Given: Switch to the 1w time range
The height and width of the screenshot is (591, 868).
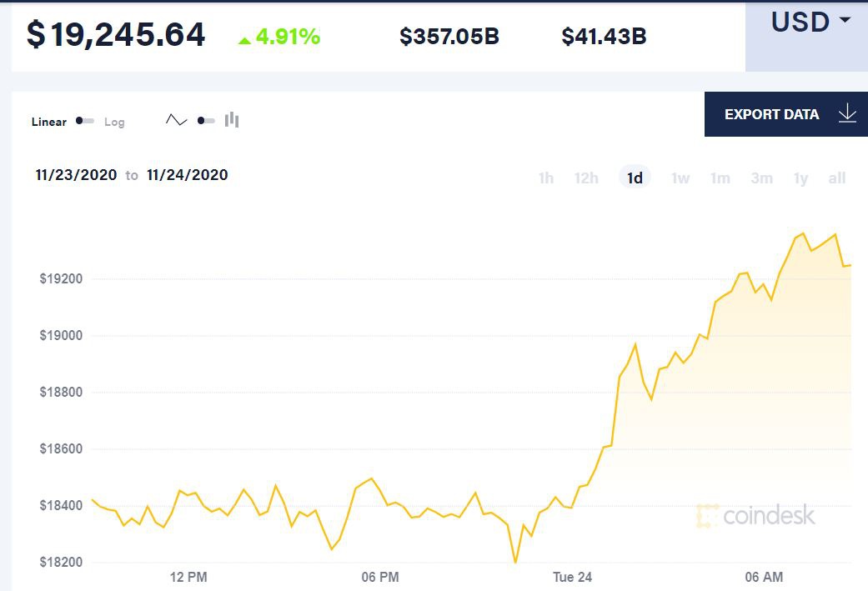Looking at the screenshot, I should [x=680, y=178].
